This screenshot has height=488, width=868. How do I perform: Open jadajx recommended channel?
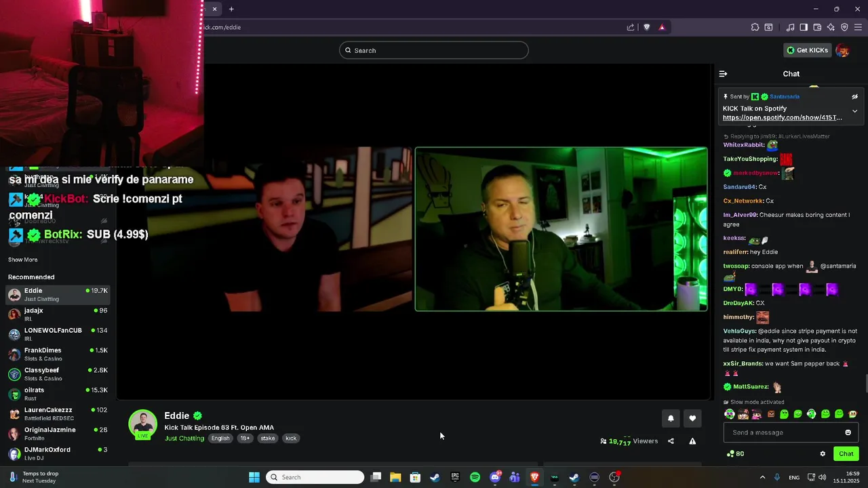(58, 314)
